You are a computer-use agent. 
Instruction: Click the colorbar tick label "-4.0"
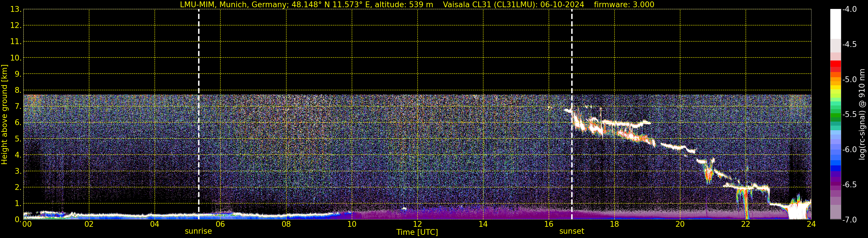pos(849,10)
